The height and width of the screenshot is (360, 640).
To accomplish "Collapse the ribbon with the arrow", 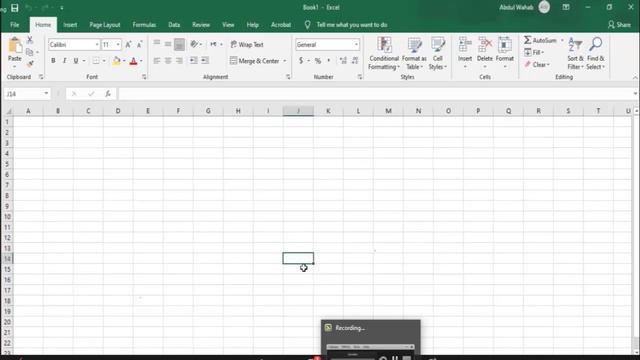I will pos(635,77).
